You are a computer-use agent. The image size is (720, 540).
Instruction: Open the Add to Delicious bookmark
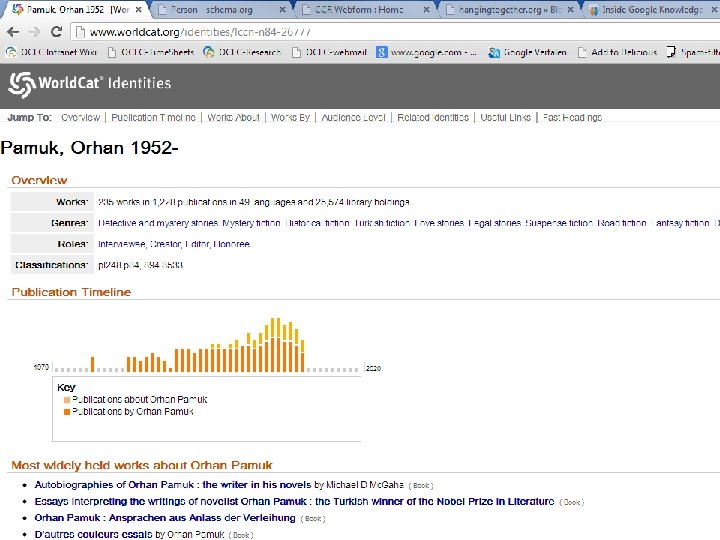tap(617, 52)
